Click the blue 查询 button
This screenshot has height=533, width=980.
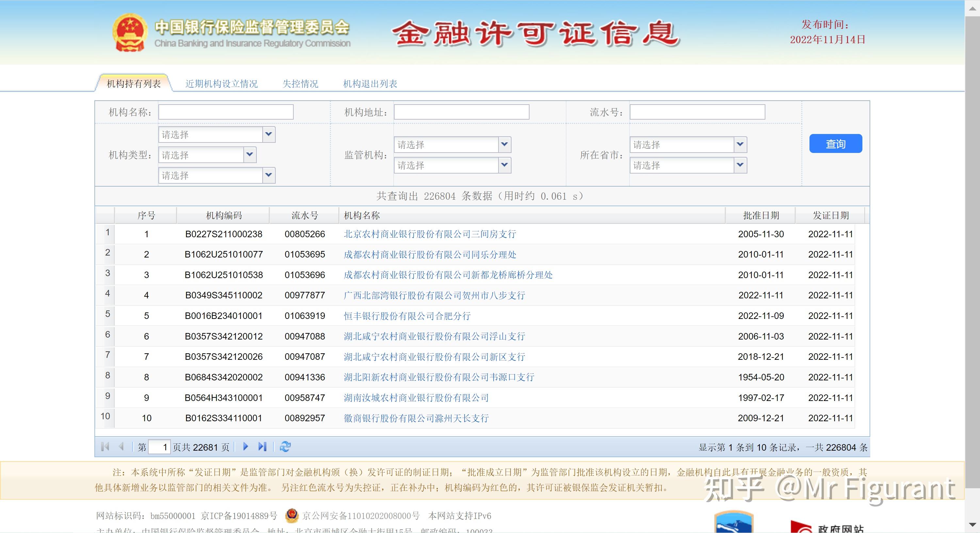(835, 144)
